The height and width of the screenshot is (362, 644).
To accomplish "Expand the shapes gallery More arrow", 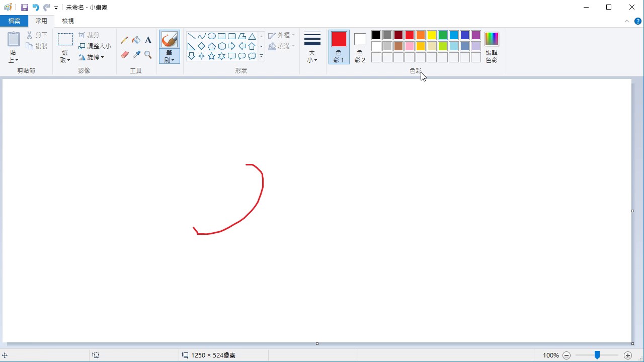I will [x=261, y=56].
